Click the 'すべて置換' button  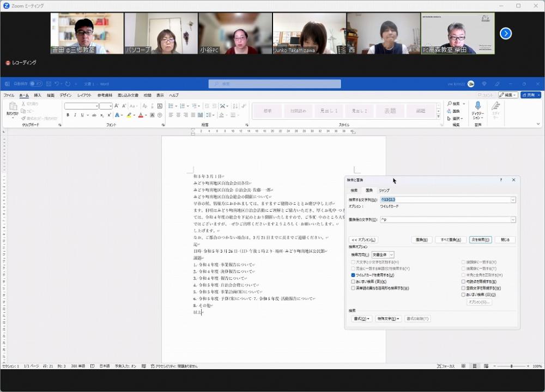[x=450, y=240]
